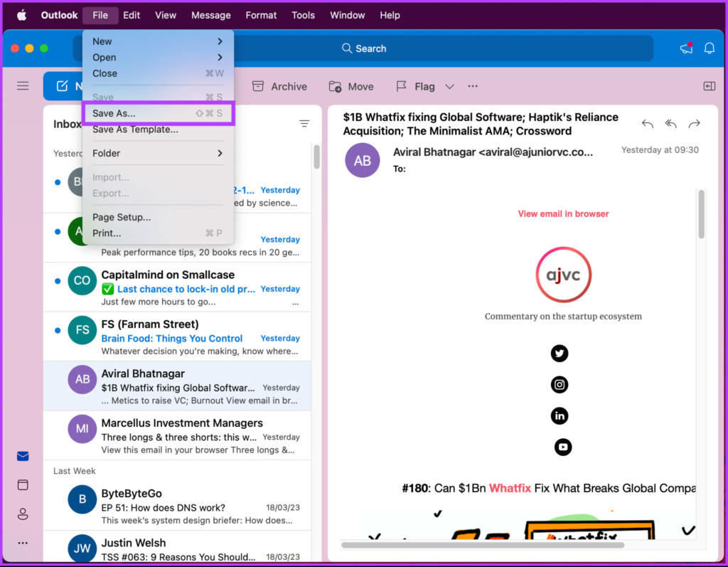
Task: Open Marcellus Investment Managers email
Action: [177, 435]
